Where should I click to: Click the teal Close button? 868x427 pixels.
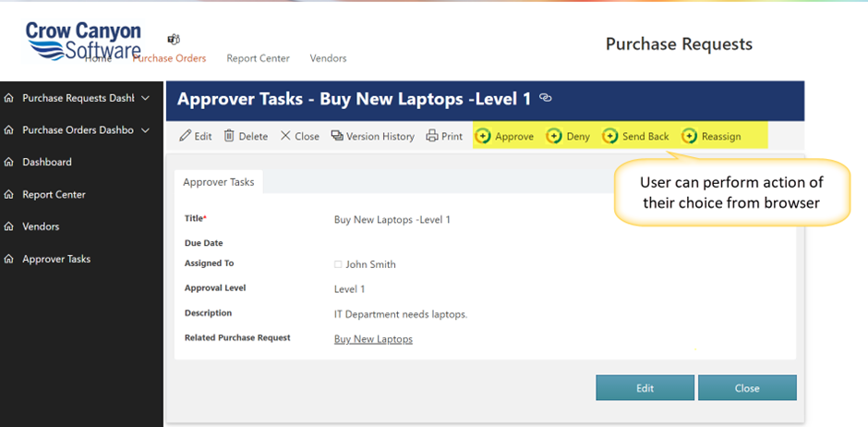747,388
